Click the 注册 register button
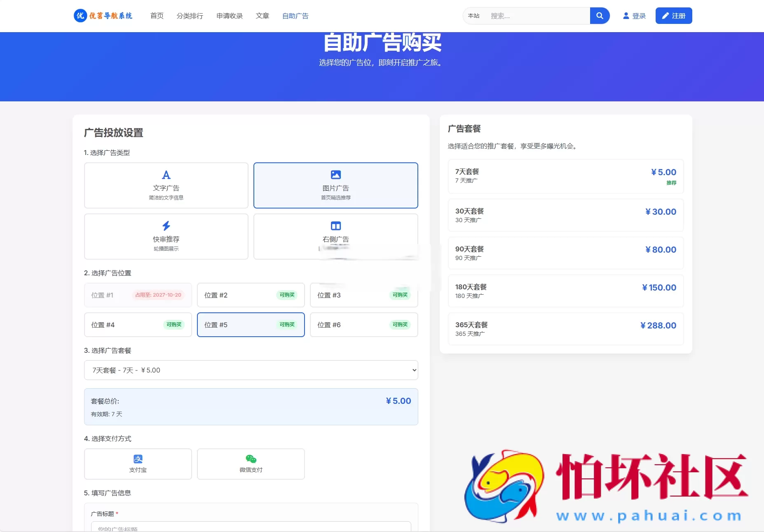 click(674, 16)
